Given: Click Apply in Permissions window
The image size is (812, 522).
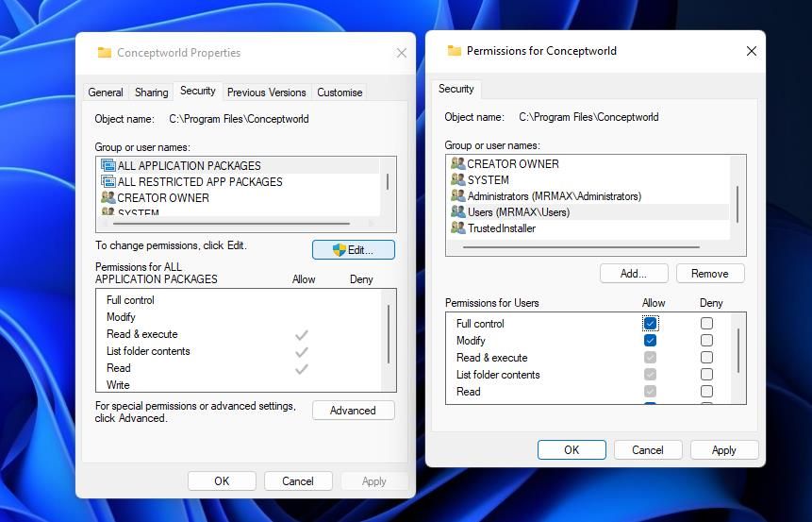Looking at the screenshot, I should point(724,450).
